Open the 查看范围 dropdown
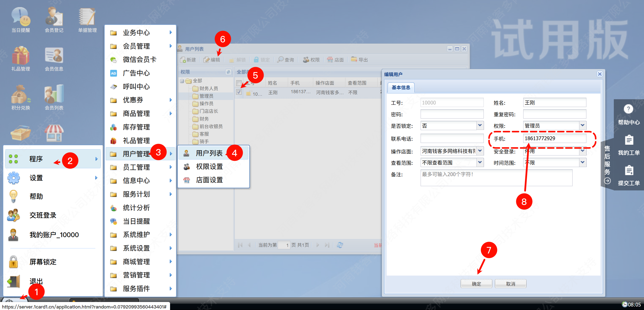This screenshot has height=310, width=644. click(480, 163)
